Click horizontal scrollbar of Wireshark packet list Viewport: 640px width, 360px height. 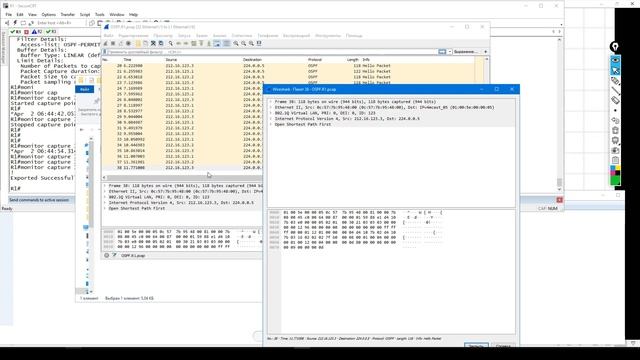click(183, 178)
